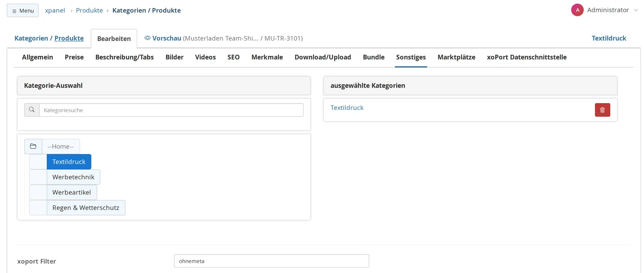The width and height of the screenshot is (644, 273).
Task: Switch to the Bundle tab
Action: tap(374, 57)
